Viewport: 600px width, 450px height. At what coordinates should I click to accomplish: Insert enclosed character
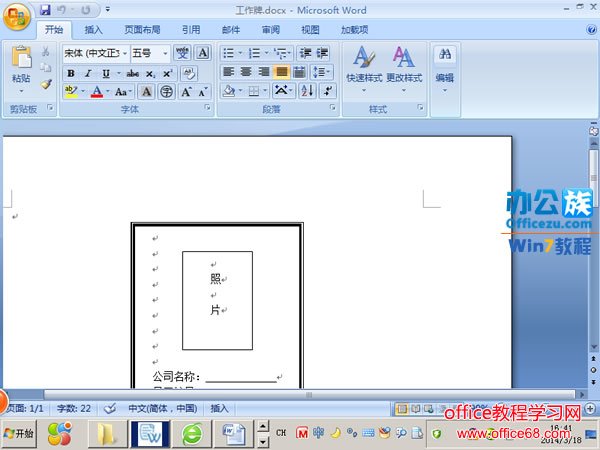[166, 91]
